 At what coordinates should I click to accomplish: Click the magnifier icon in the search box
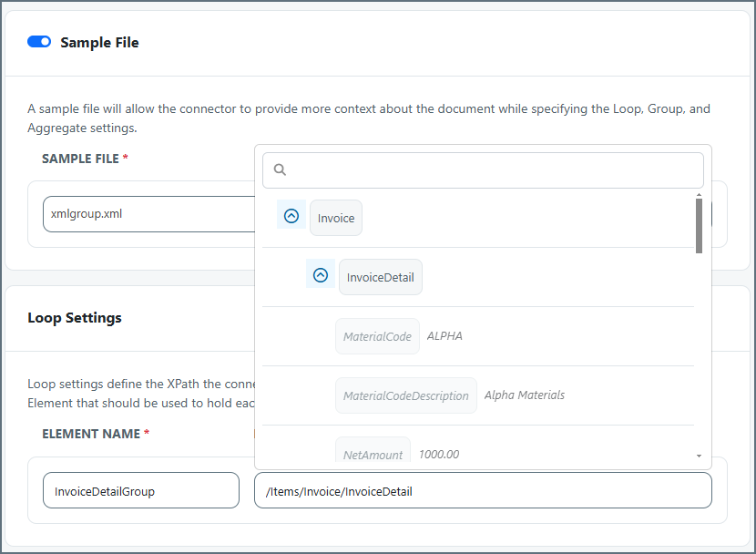281,170
